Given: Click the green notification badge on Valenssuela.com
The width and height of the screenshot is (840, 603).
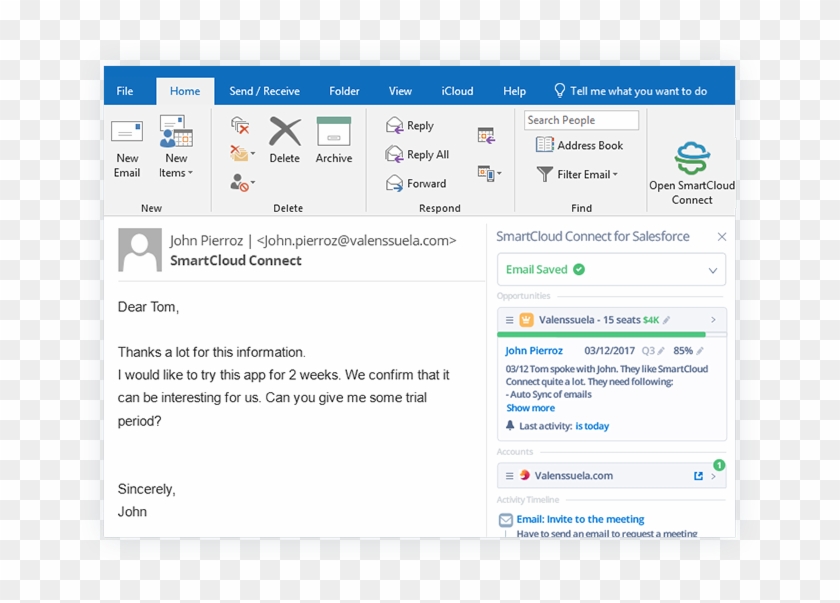Looking at the screenshot, I should tap(719, 465).
